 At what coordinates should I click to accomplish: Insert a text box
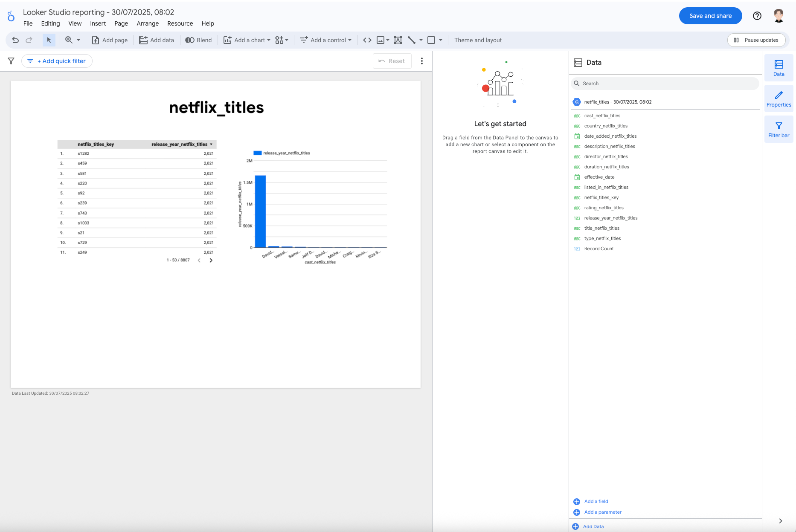coord(398,40)
